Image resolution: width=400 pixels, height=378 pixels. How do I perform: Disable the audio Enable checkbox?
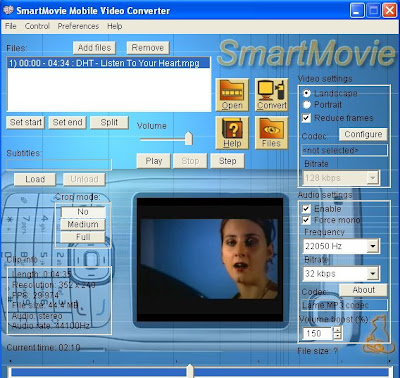coord(306,209)
